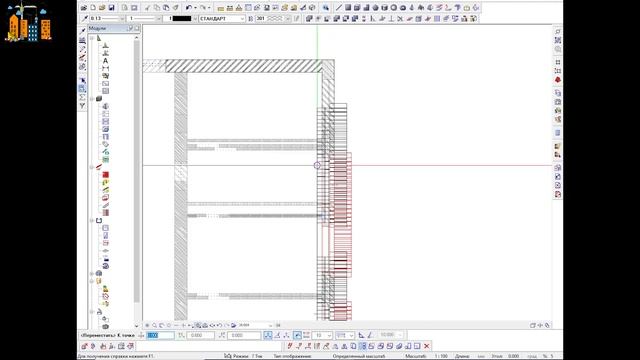The width and height of the screenshot is (640, 360).
Task: Select the Text module A icon in tree
Action: [x=105, y=61]
